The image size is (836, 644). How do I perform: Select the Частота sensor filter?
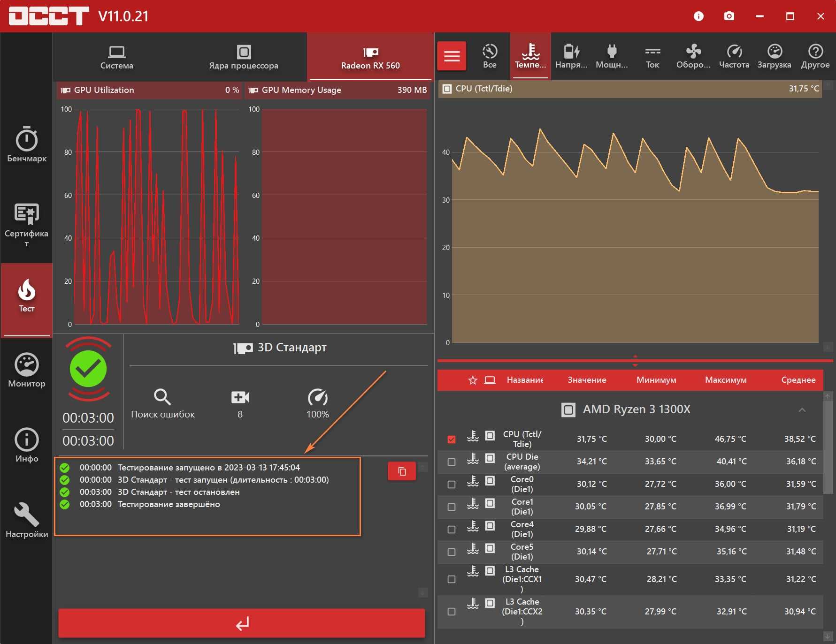coord(734,56)
